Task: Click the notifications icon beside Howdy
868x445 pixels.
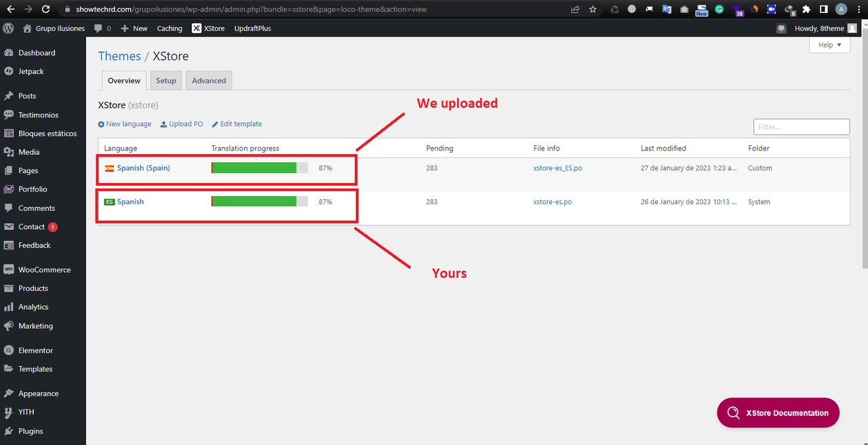Action: [x=781, y=28]
